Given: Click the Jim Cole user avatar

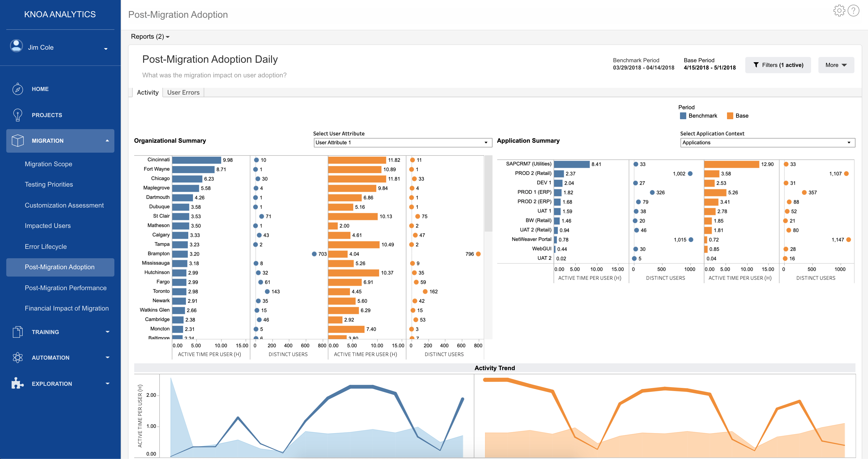Looking at the screenshot, I should click(16, 46).
